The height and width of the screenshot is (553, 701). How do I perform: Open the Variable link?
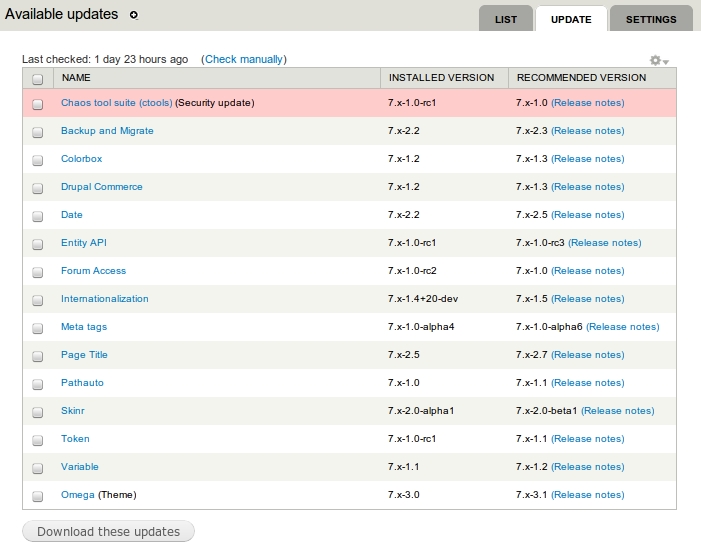pyautogui.click(x=80, y=467)
